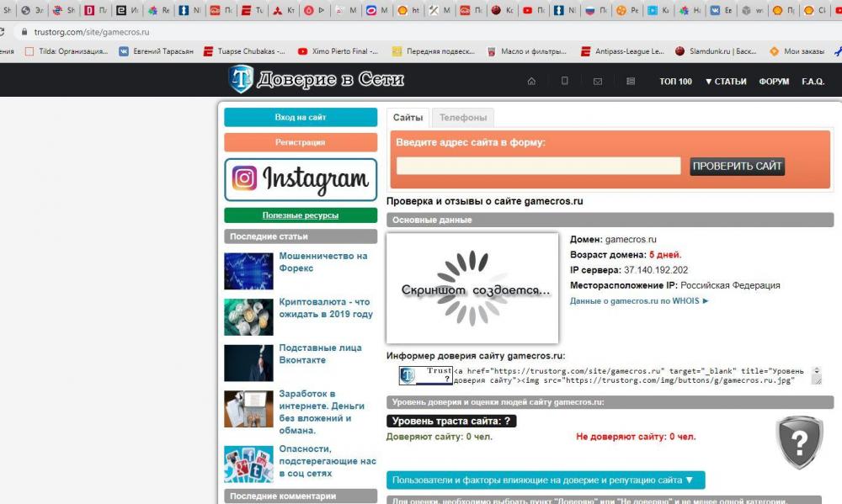Click the home icon in site header
Viewport: 842px width, 504px height.
pos(531,82)
